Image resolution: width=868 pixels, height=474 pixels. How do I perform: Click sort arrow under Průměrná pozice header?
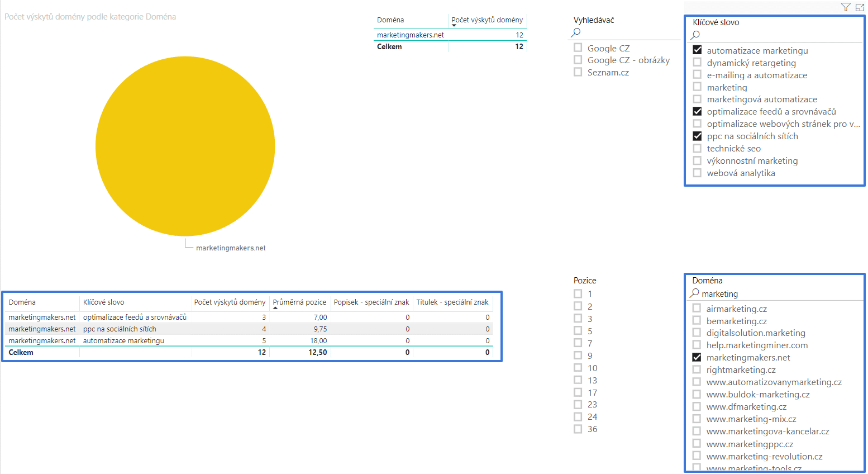[275, 308]
